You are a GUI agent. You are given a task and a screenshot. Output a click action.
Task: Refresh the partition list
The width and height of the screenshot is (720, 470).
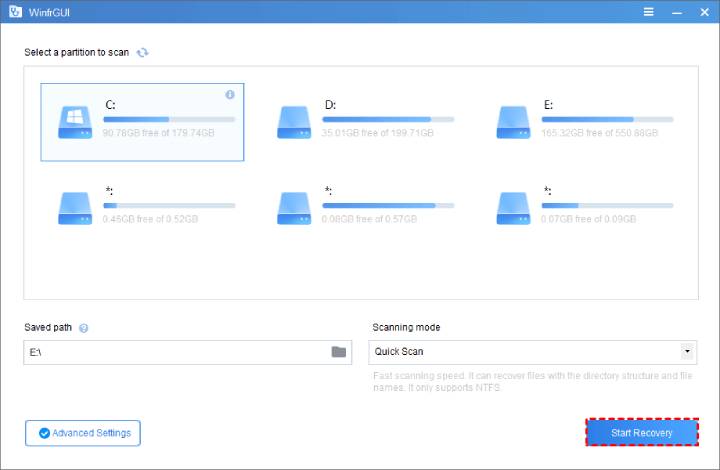tap(142, 52)
